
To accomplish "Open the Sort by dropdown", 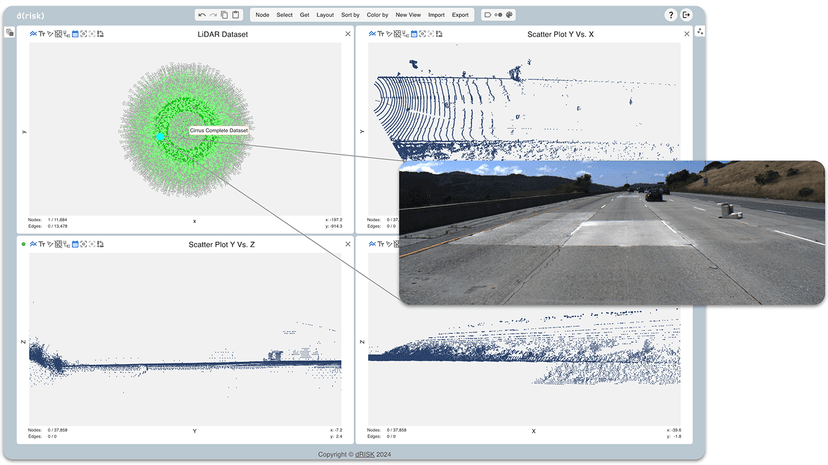I will click(x=350, y=15).
